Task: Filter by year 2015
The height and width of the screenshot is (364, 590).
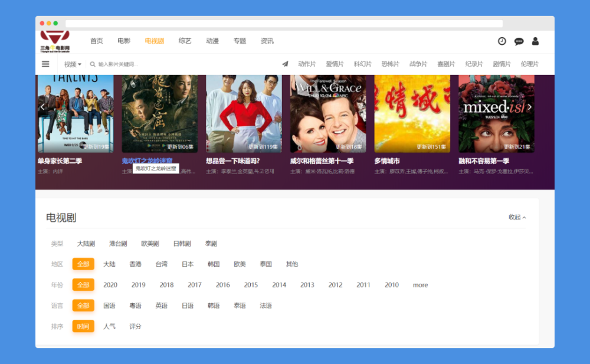Action: 251,285
